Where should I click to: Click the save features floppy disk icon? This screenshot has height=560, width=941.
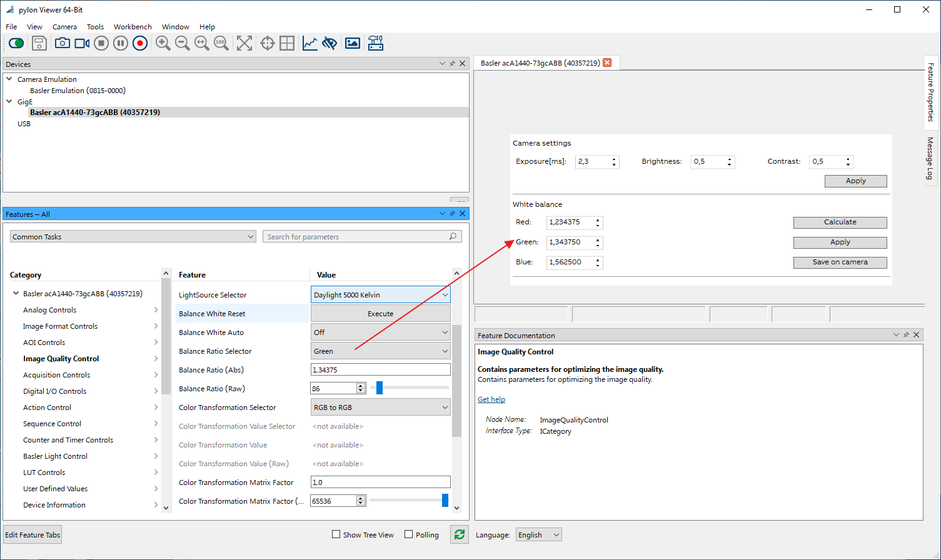tap(39, 43)
